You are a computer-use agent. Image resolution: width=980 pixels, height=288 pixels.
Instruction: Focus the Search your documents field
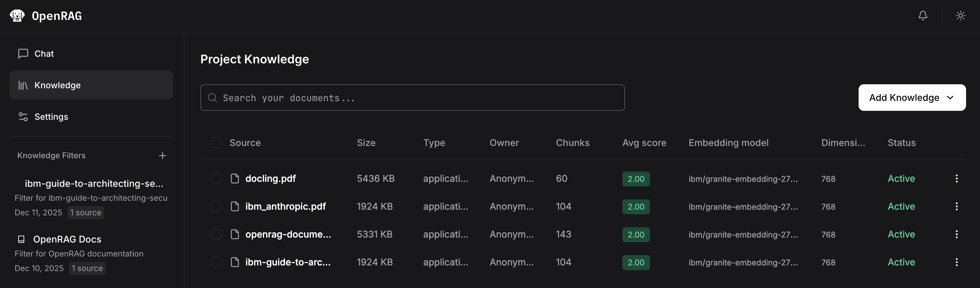(x=412, y=98)
